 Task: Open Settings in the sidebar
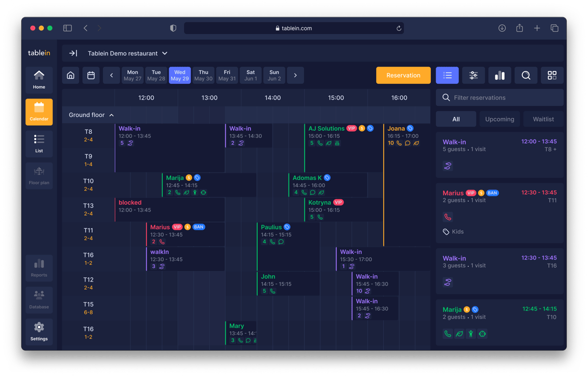click(39, 331)
